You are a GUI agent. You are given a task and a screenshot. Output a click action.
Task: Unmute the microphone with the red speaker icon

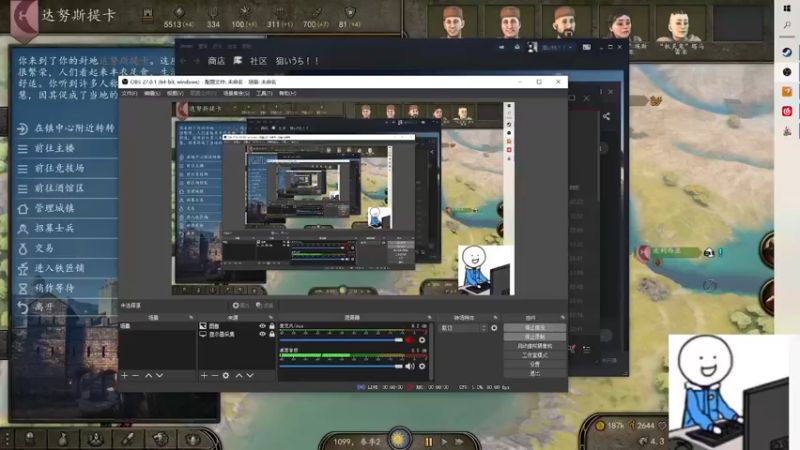pos(410,340)
